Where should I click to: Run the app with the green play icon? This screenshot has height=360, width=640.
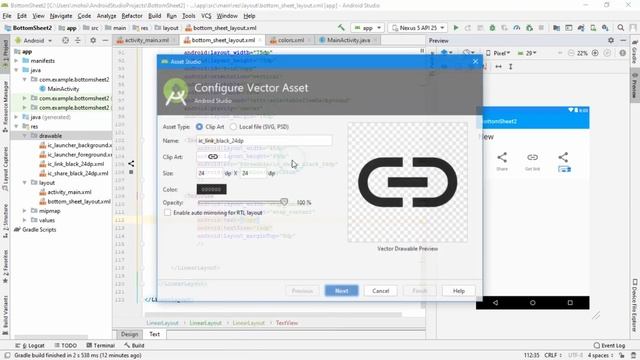pyautogui.click(x=456, y=28)
